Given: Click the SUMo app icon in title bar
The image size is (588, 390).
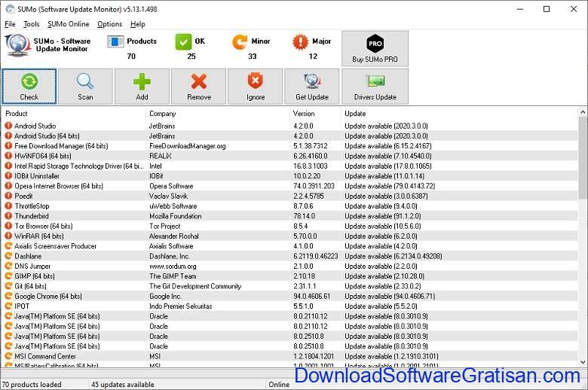Looking at the screenshot, I should (10, 8).
